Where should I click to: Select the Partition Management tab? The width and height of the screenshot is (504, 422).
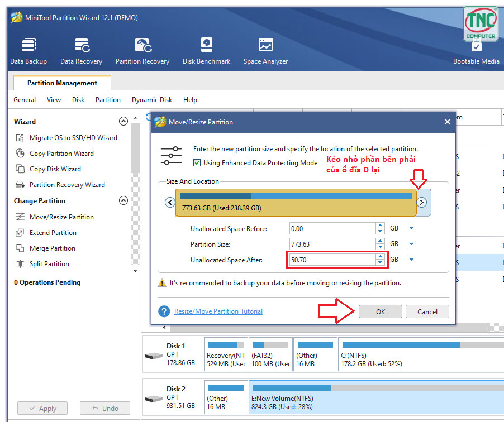pos(62,83)
